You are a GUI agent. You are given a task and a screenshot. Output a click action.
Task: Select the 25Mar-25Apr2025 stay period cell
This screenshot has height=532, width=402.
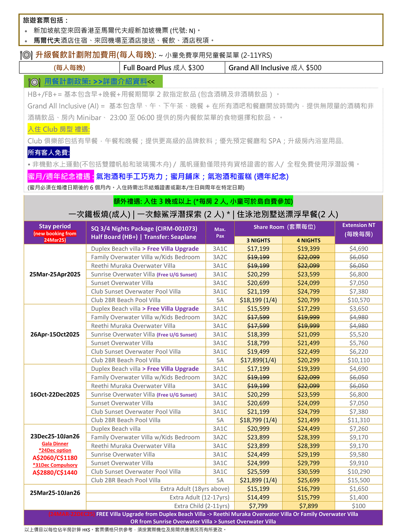pyautogui.click(x=55, y=274)
